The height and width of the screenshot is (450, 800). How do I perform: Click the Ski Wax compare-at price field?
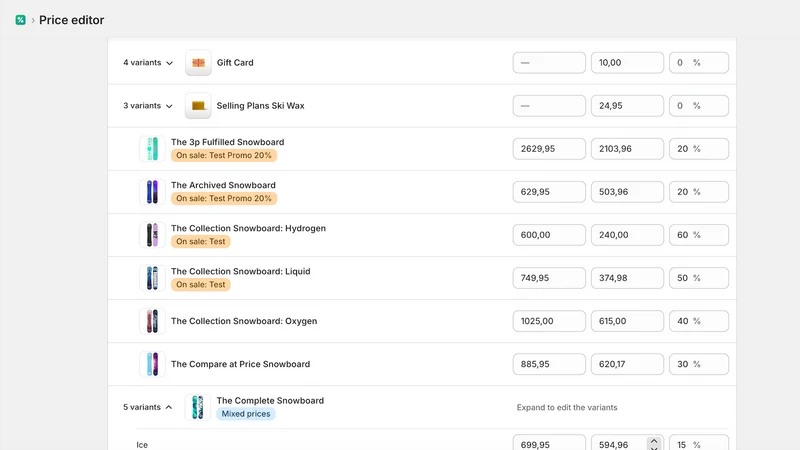point(549,106)
